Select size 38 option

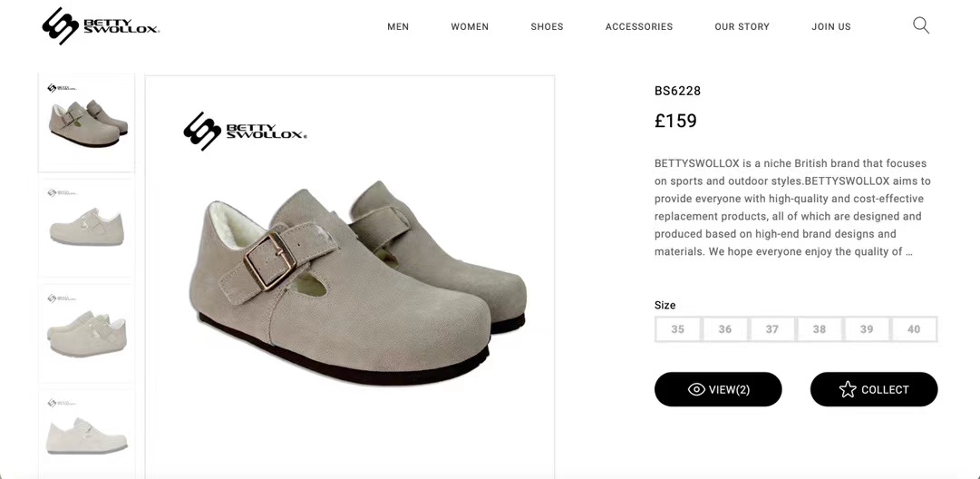pos(820,329)
